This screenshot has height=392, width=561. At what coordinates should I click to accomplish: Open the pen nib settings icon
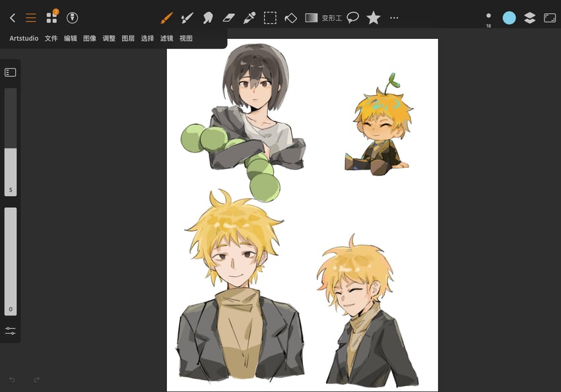(x=73, y=18)
